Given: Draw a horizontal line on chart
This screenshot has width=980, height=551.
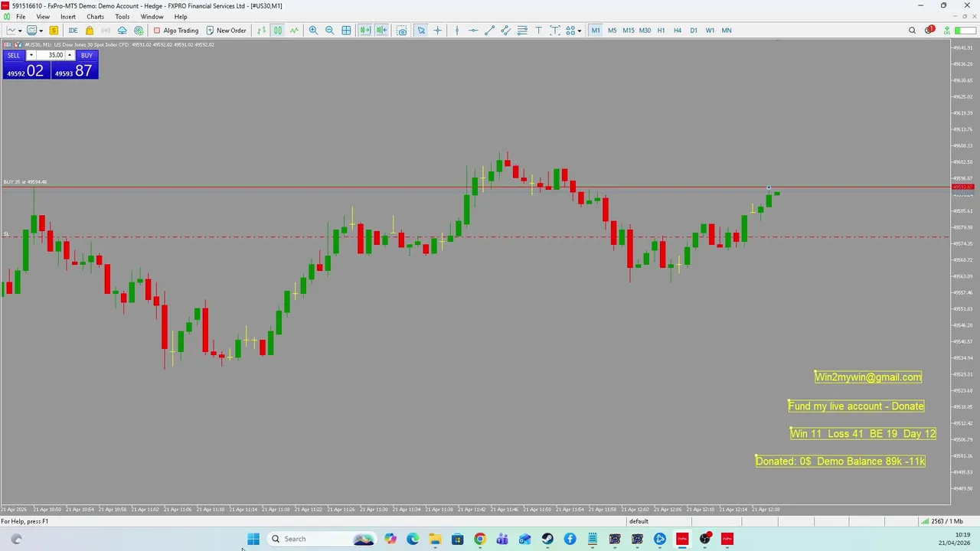Looking at the screenshot, I should coord(473,31).
